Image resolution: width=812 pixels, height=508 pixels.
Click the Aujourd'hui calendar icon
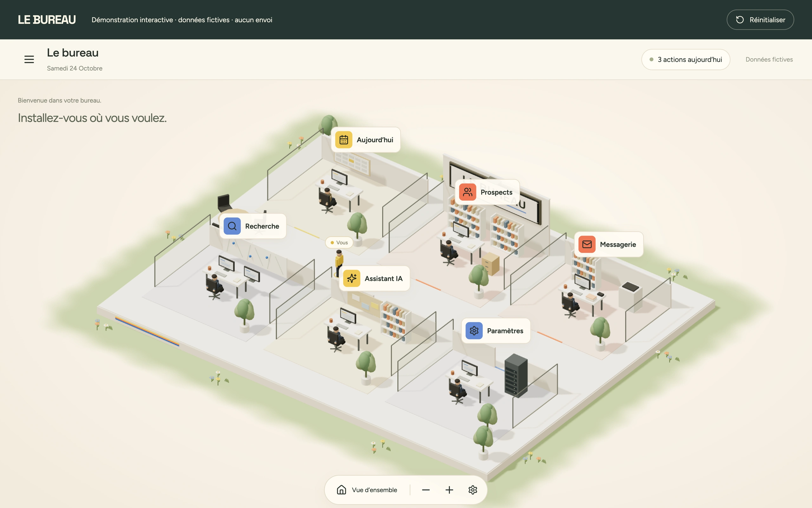(344, 140)
